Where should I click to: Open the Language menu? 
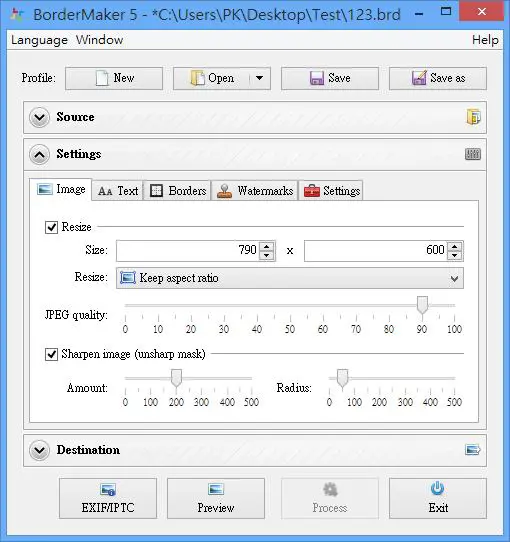(39, 40)
